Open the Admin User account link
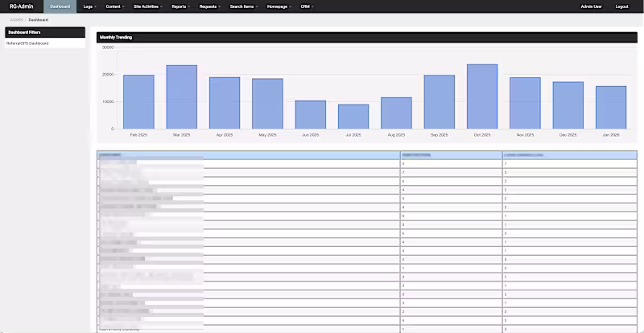The width and height of the screenshot is (644, 333). point(591,6)
